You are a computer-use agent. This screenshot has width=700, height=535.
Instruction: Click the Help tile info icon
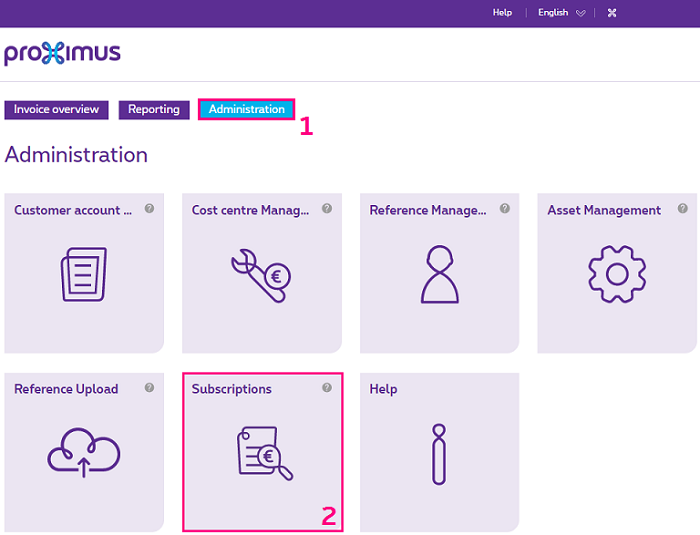[438, 454]
